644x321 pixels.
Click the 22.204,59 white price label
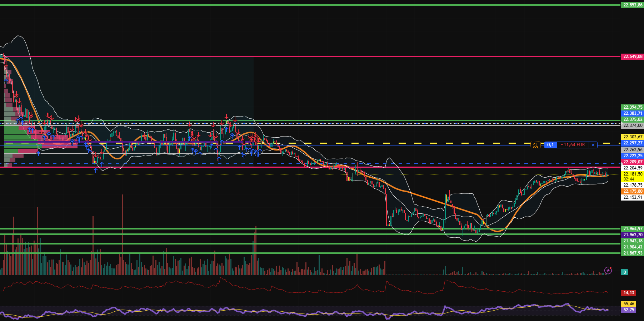(633, 168)
